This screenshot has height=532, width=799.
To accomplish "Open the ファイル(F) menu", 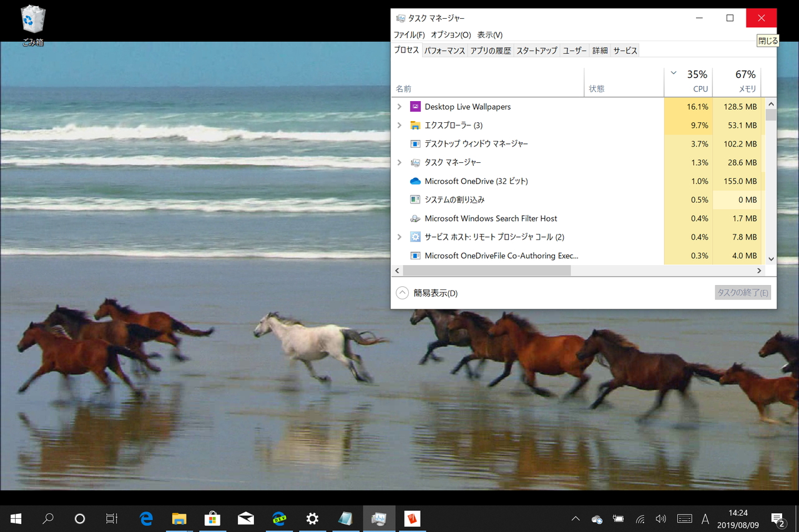I will click(408, 35).
